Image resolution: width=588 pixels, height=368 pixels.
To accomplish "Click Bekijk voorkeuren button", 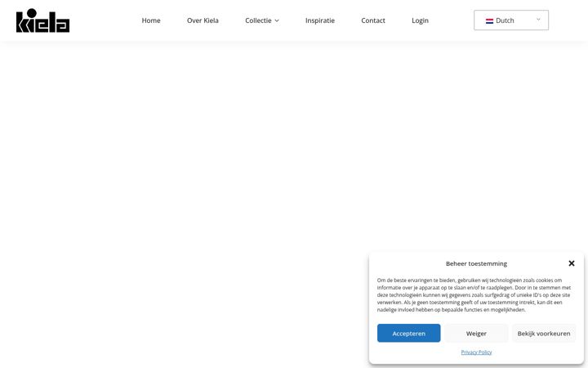I will [544, 333].
